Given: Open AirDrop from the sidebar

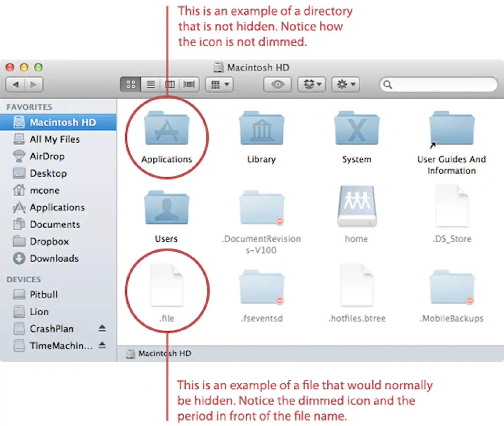Looking at the screenshot, I should click(58, 156).
